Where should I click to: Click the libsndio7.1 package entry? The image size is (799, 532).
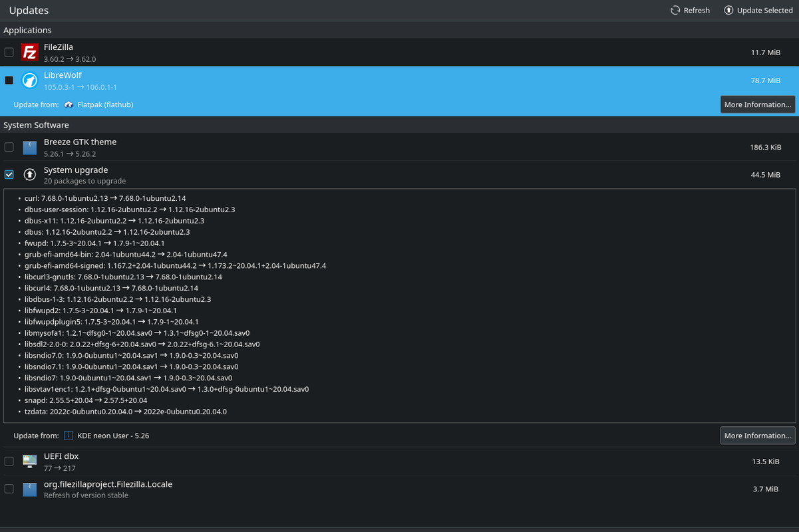pos(131,366)
